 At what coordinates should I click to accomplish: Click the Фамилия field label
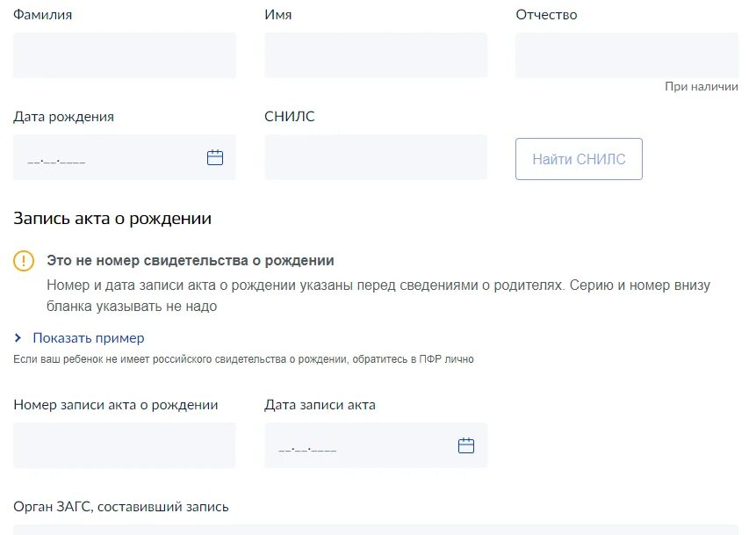(x=42, y=15)
